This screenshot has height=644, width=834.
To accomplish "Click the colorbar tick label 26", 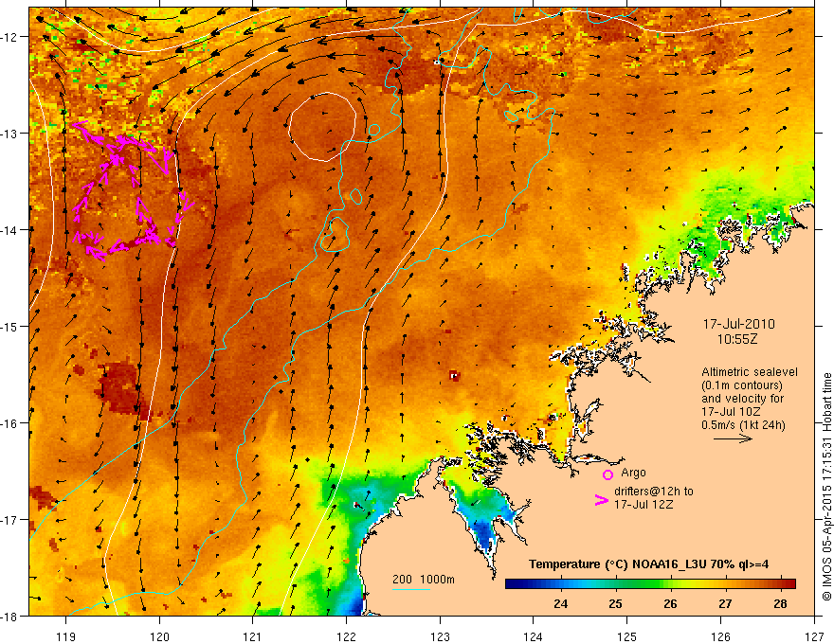I will point(670,603).
